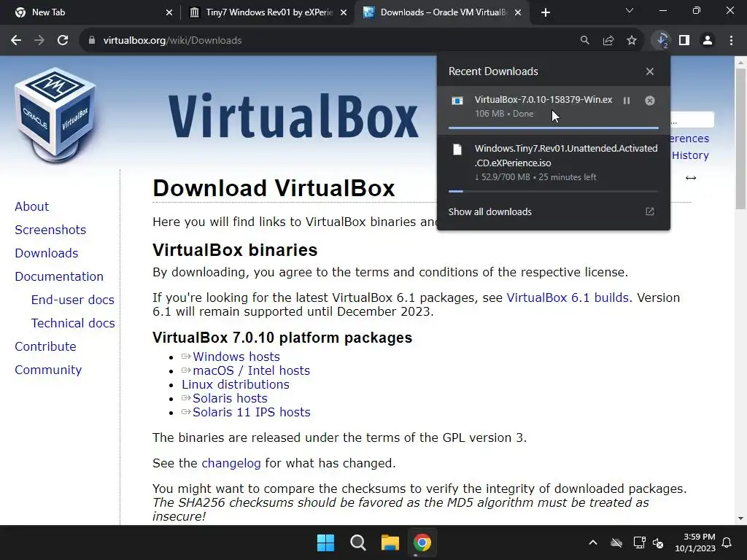The height and width of the screenshot is (560, 747).
Task: Open a new browser tab
Action: [x=546, y=12]
